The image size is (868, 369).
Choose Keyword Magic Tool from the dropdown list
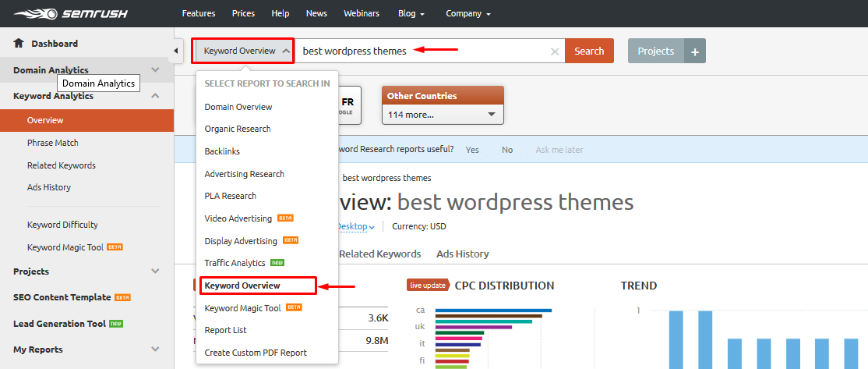pos(242,307)
